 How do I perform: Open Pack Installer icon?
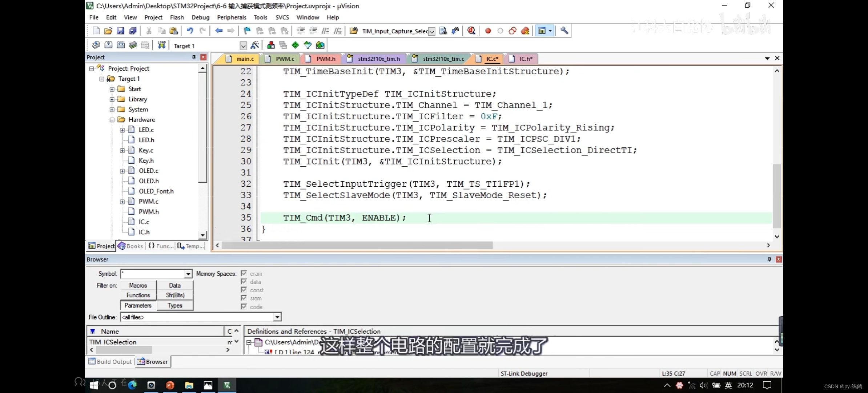(320, 45)
